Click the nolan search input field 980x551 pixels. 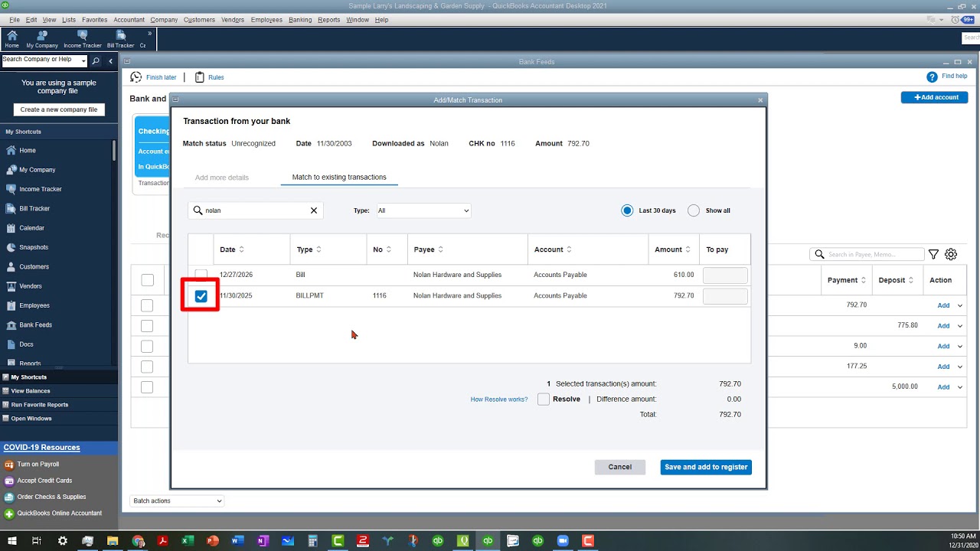(256, 210)
